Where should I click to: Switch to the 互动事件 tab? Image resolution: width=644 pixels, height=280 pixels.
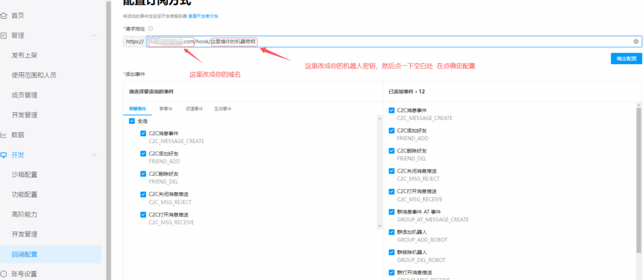[223, 109]
